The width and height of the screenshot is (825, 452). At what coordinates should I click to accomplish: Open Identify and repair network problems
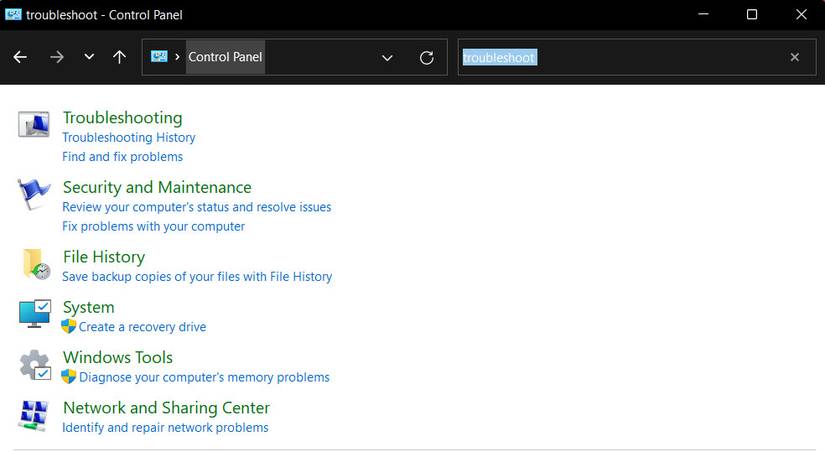tap(165, 428)
